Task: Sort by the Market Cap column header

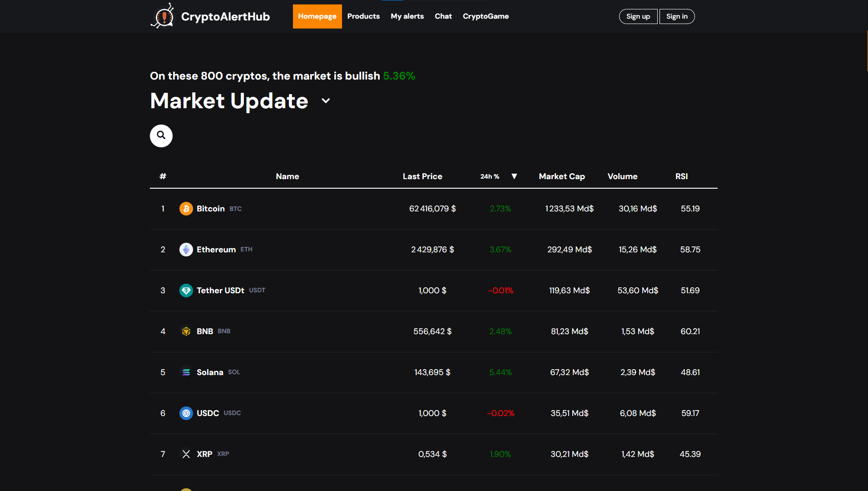Action: 562,176
